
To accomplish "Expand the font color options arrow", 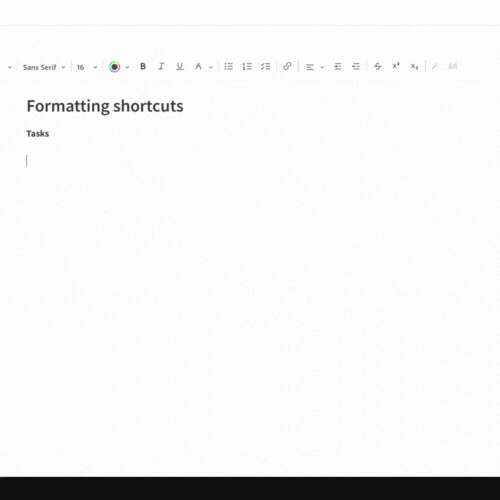I will pyautogui.click(x=127, y=67).
